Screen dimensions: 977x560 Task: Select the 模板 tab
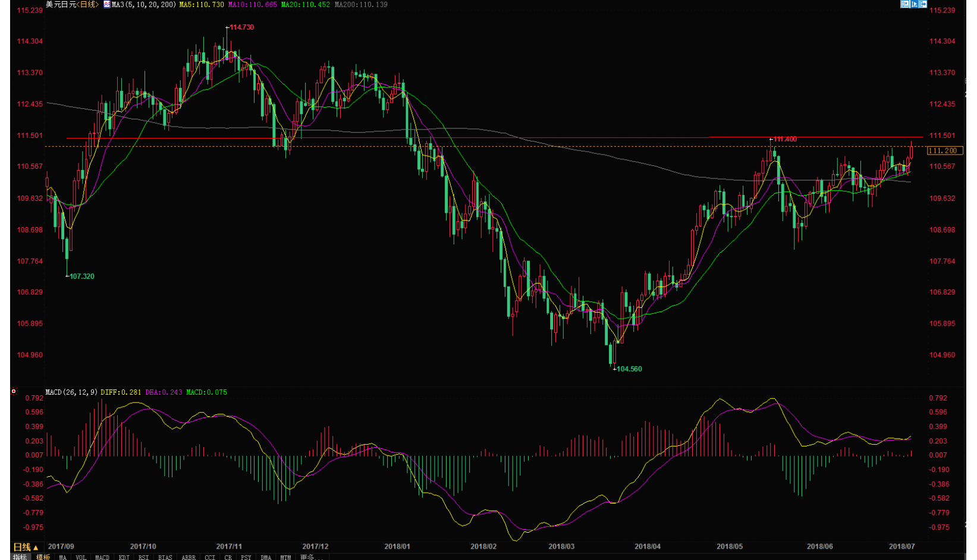point(43,557)
